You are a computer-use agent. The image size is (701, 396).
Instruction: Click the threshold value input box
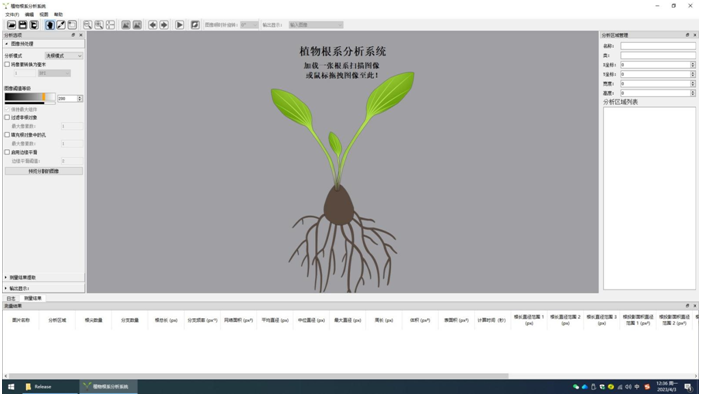tap(67, 98)
